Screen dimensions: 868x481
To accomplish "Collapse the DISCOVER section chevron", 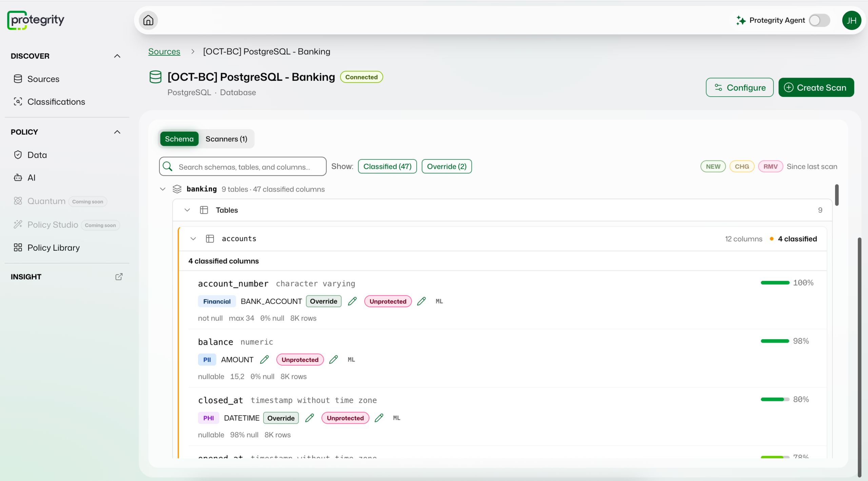I will pos(117,56).
